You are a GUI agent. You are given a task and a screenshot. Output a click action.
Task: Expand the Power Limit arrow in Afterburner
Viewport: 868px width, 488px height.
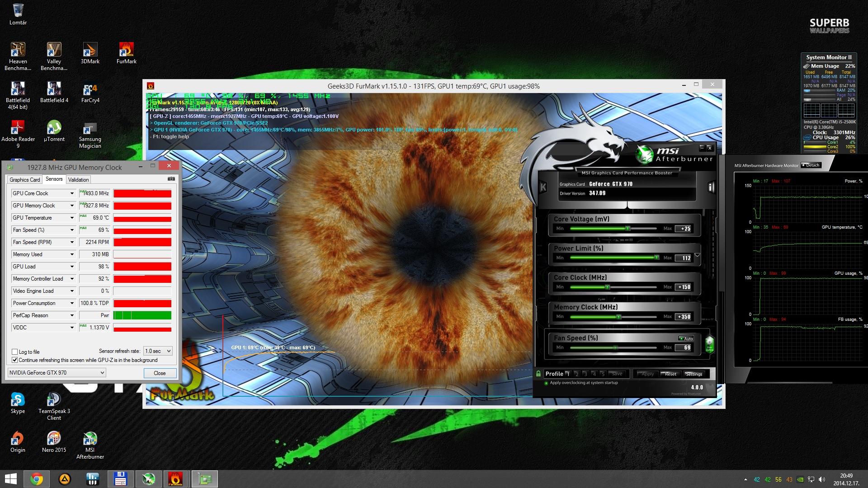[697, 255]
